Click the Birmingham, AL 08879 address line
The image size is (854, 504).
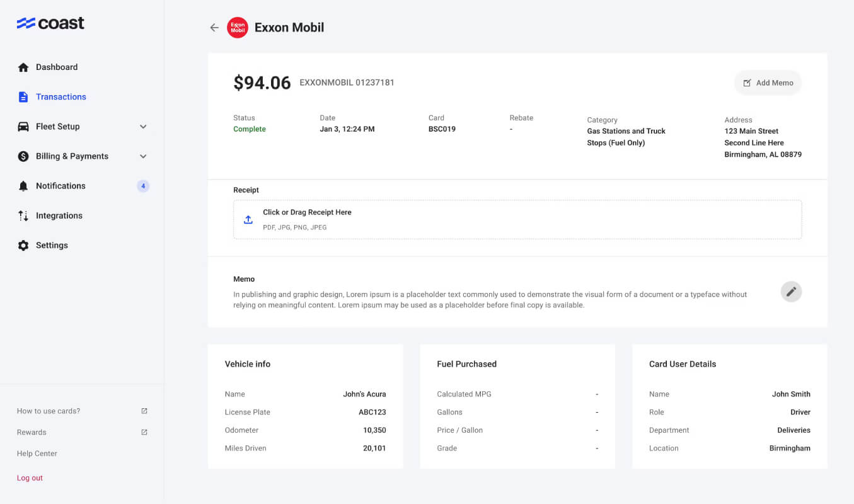point(763,154)
